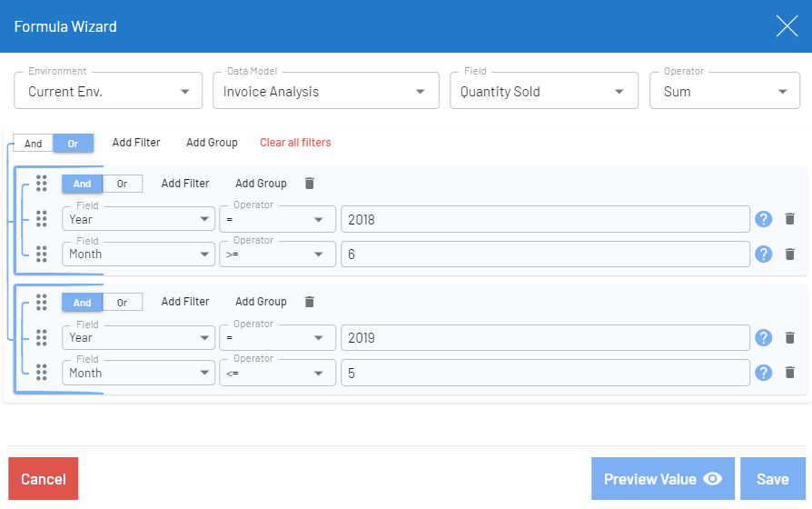Set first group logic to Or

[x=122, y=184]
